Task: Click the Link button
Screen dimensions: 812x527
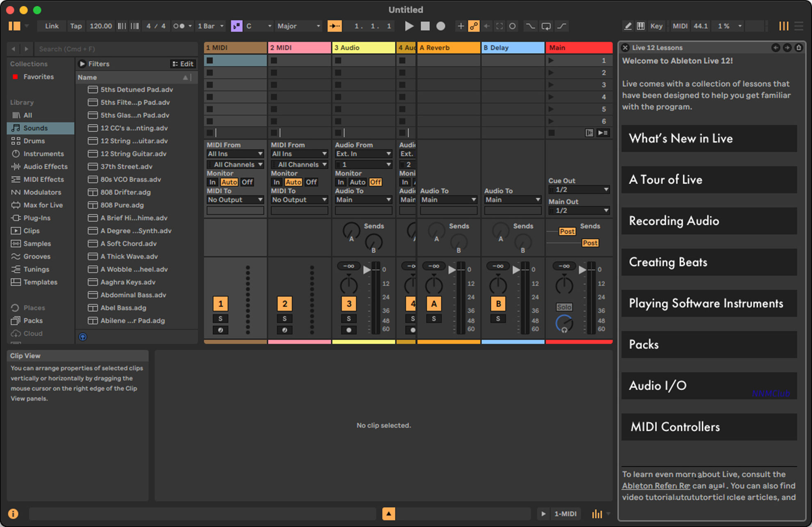Action: click(x=52, y=26)
